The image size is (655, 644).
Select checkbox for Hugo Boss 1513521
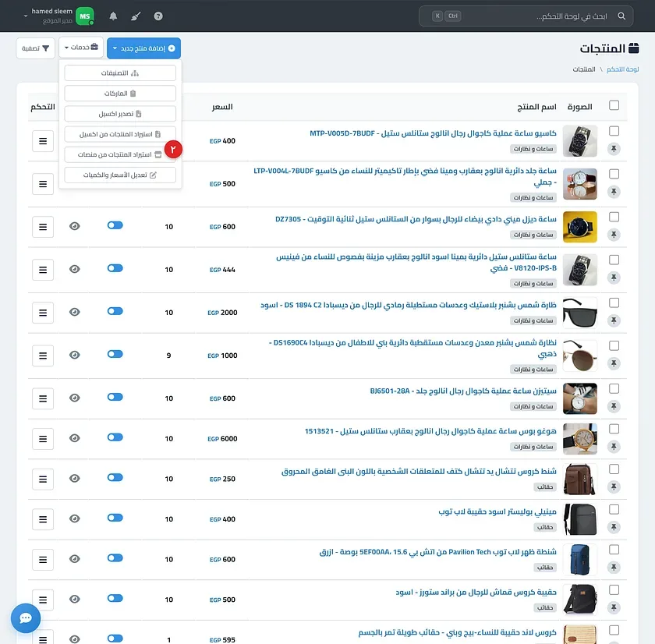614,429
